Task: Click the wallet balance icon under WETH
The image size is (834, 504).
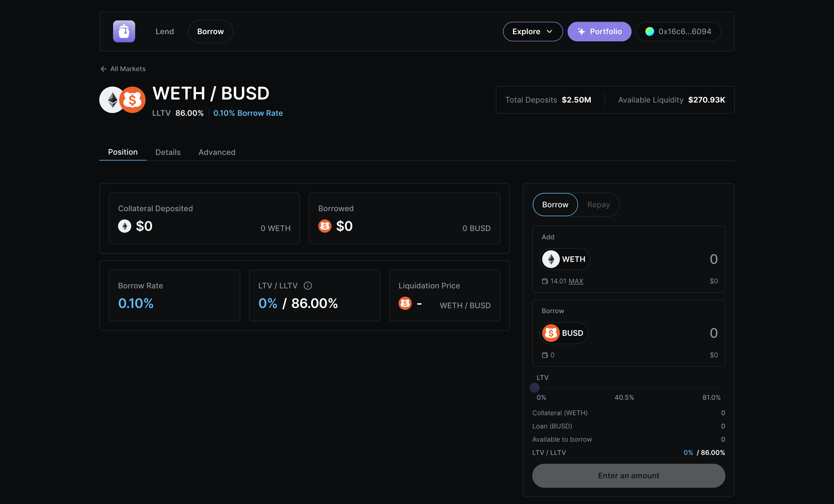Action: [x=545, y=281]
